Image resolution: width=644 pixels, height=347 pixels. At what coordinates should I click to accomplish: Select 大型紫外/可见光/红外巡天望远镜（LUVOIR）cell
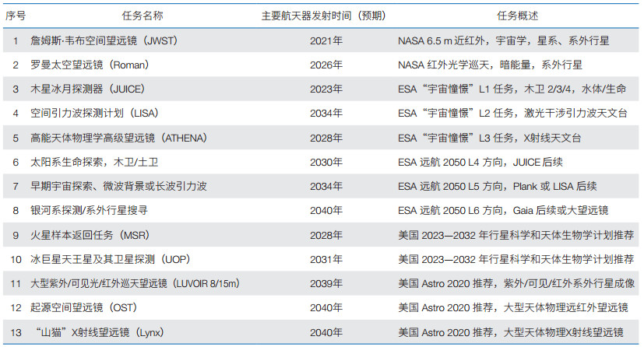click(135, 283)
